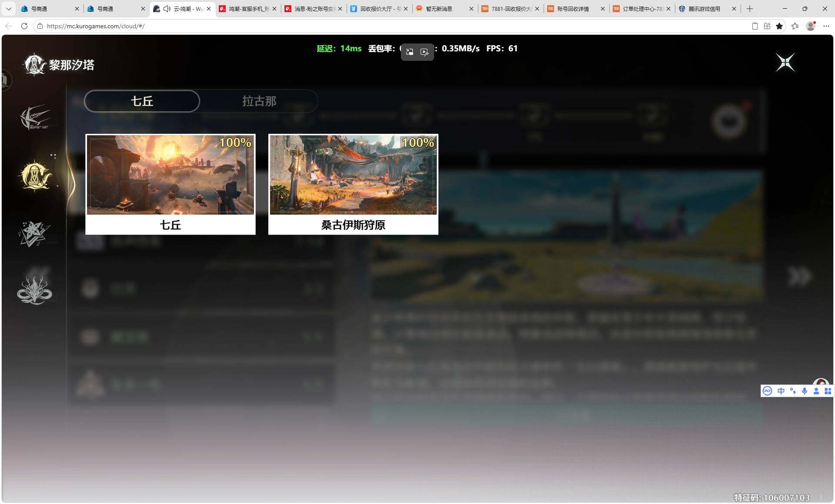Open the IME user account icon
The image size is (835, 504).
click(x=816, y=391)
